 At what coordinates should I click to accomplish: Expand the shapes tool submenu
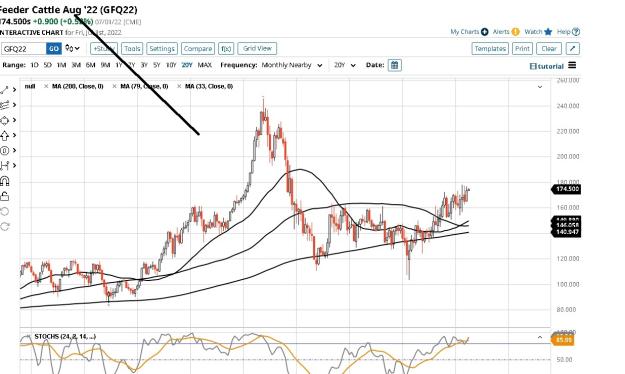[15, 120]
